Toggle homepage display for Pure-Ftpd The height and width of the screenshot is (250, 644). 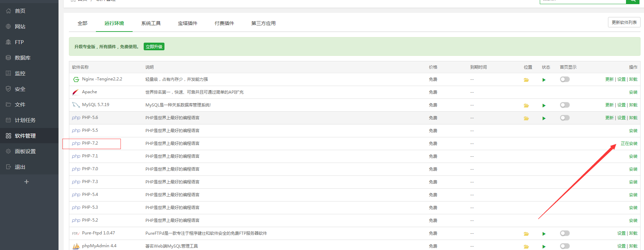pos(565,233)
